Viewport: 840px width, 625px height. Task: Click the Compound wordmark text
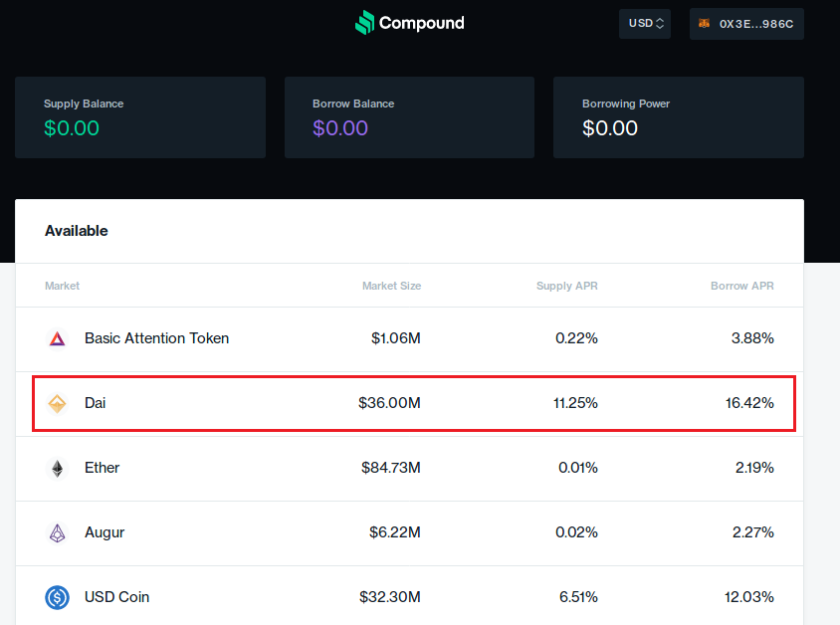422,23
